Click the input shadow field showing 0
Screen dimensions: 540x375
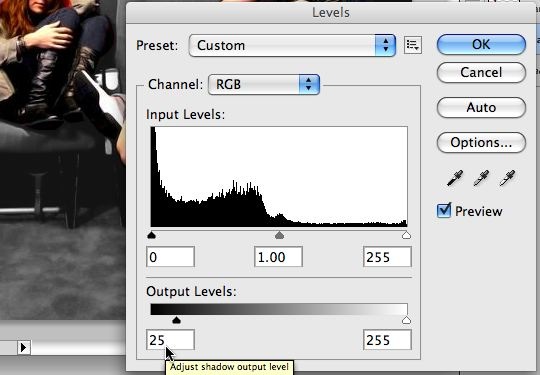pyautogui.click(x=170, y=257)
